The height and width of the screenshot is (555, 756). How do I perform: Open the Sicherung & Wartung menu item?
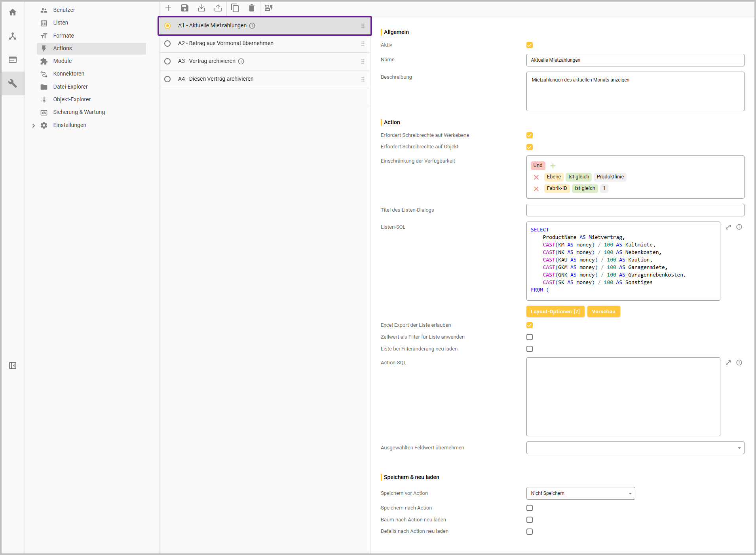(79, 112)
